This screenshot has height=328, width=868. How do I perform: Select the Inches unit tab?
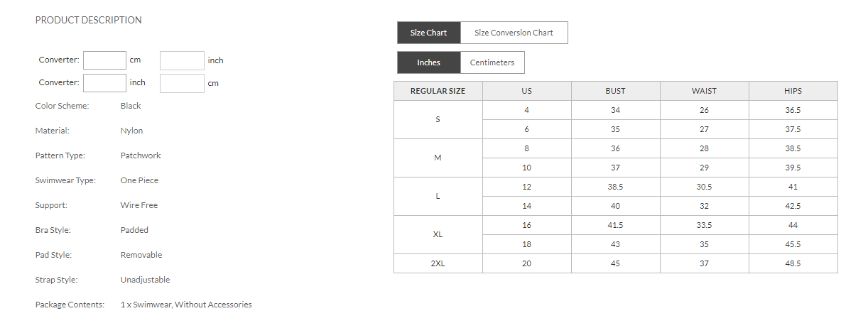[428, 62]
